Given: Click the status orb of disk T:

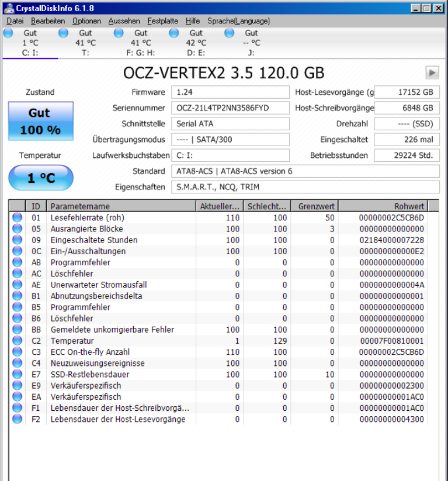Looking at the screenshot, I should [x=64, y=33].
